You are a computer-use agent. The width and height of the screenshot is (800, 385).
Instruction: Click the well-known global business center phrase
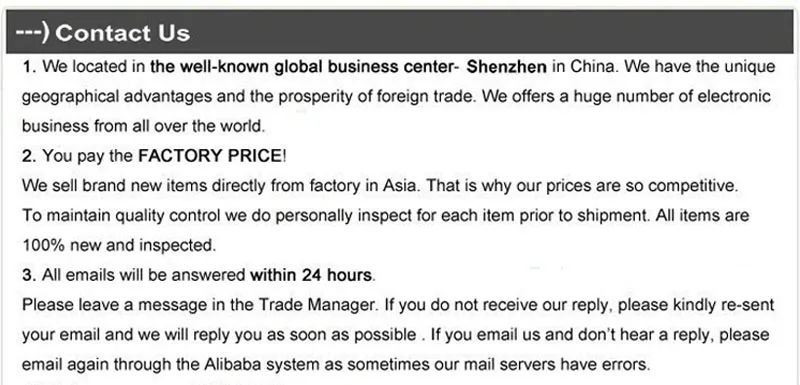pos(301,67)
